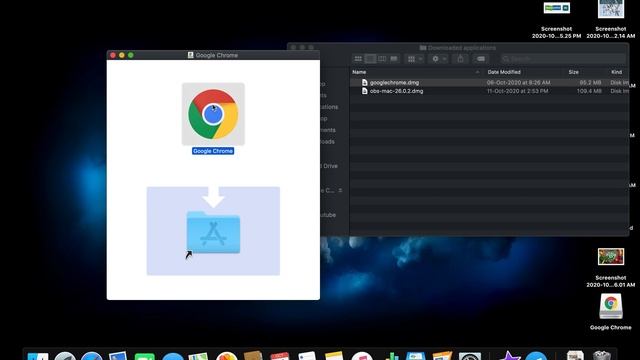Select the Google Chrome app icon in installer
The width and height of the screenshot is (640, 360).
coord(213,114)
